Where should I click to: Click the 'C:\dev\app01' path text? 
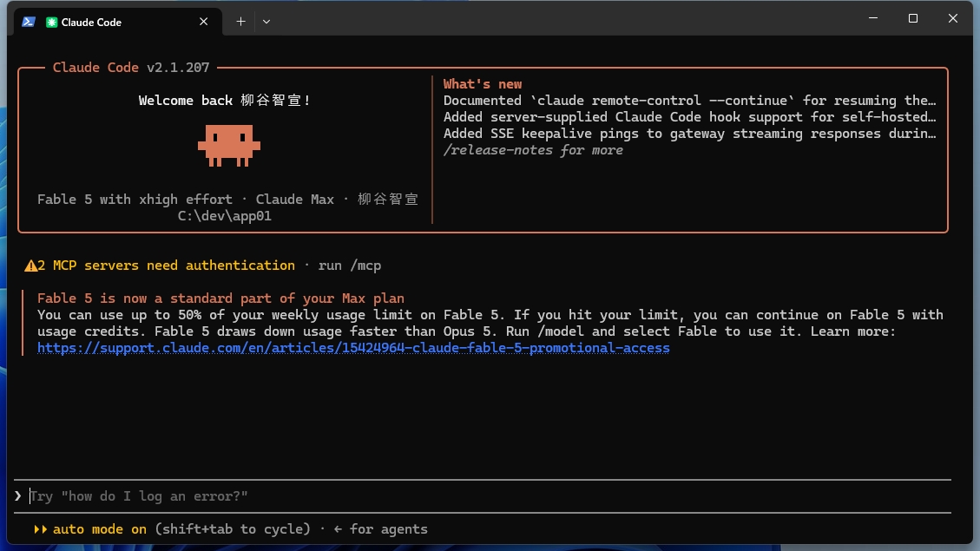(x=224, y=216)
